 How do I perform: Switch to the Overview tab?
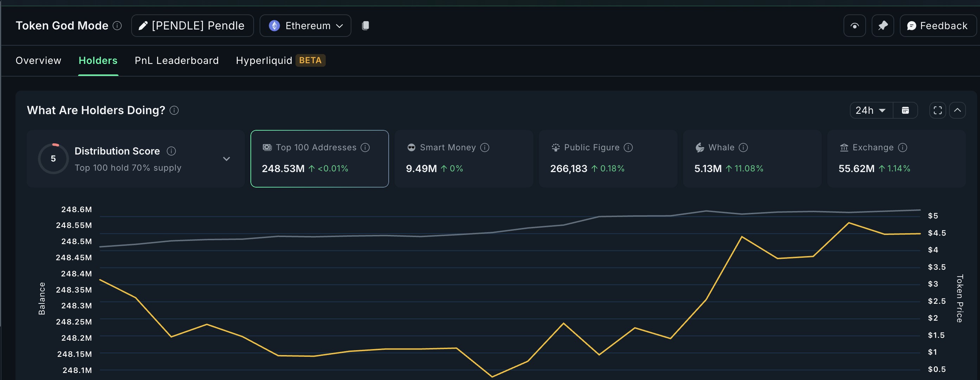click(x=38, y=60)
